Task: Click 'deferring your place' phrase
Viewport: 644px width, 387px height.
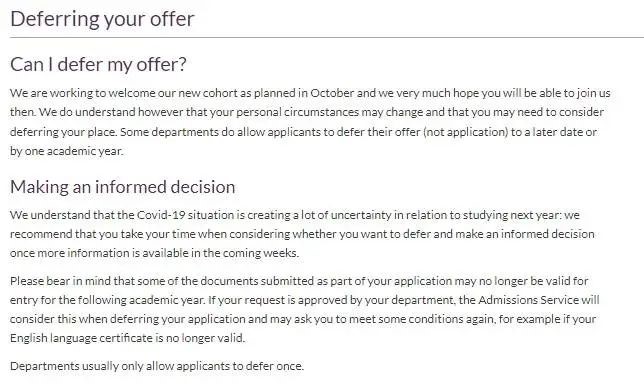Action: click(64, 132)
